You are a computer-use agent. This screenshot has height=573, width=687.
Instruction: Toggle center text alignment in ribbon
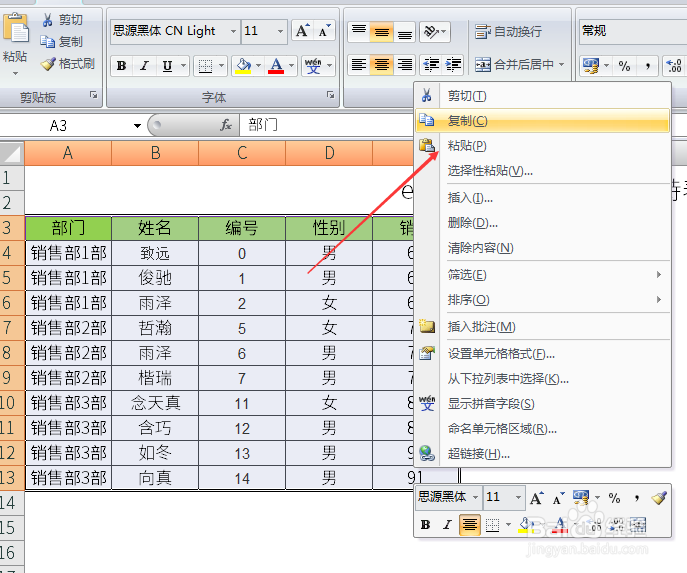coord(382,65)
